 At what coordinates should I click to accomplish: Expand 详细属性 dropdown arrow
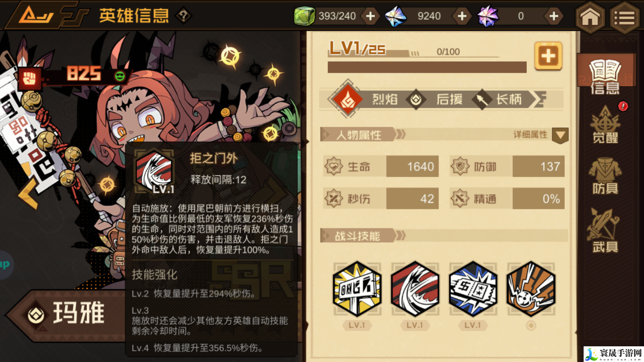tap(560, 136)
